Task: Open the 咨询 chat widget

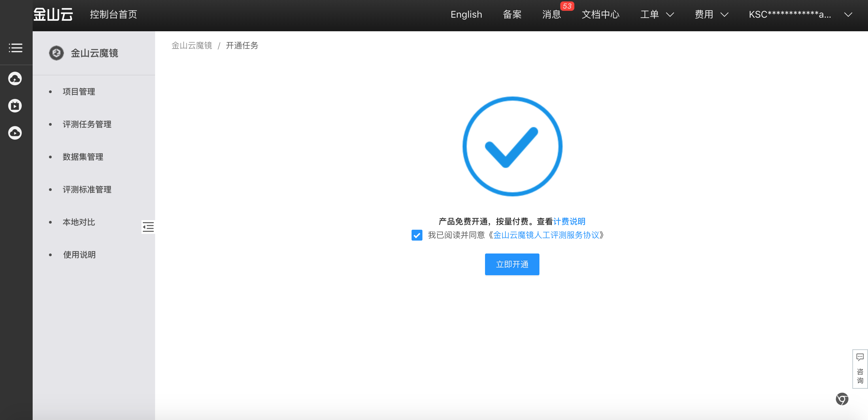Action: coord(860,369)
